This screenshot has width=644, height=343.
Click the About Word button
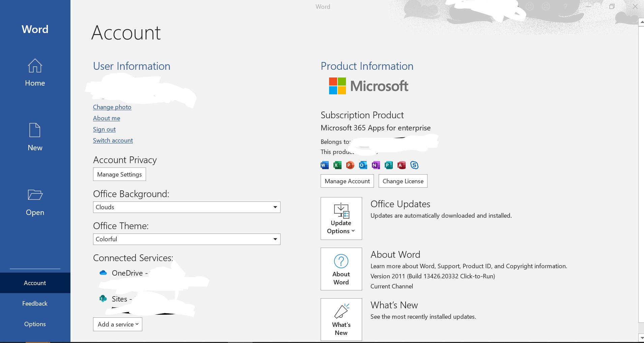point(341,269)
